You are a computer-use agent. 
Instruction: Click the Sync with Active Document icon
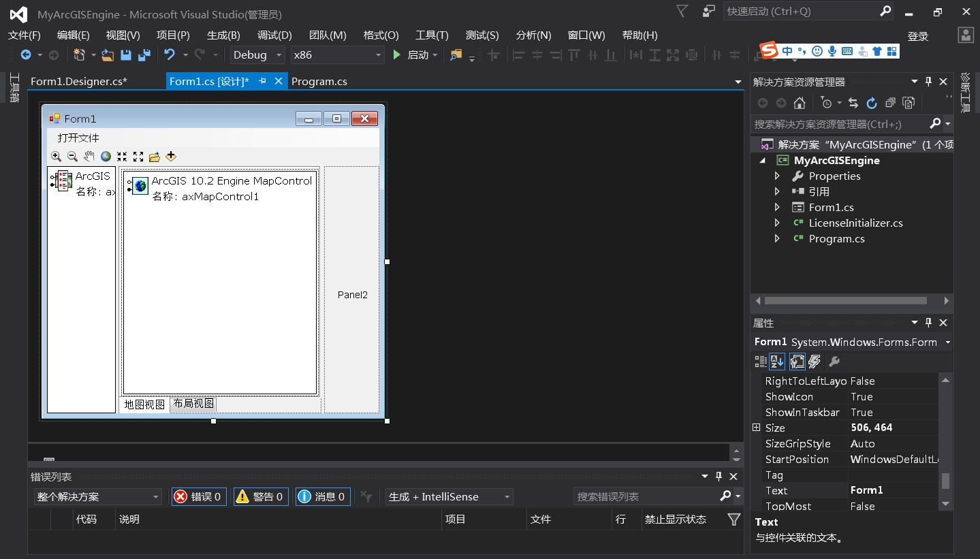tap(853, 103)
